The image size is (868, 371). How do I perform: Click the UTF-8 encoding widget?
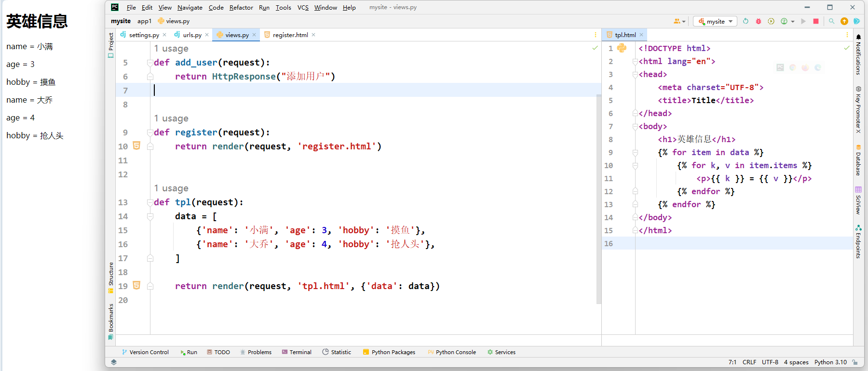coord(770,362)
